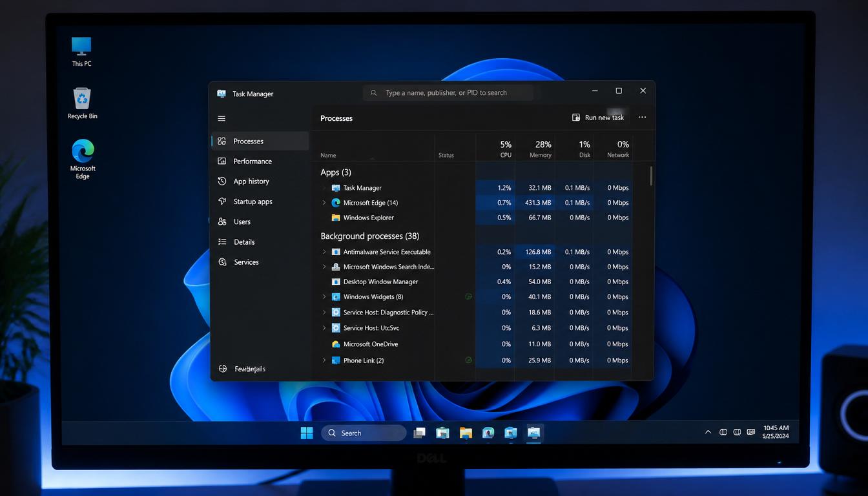Screen dimensions: 868x496
Task: Click the Processes icon in the sidebar
Action: (x=222, y=141)
